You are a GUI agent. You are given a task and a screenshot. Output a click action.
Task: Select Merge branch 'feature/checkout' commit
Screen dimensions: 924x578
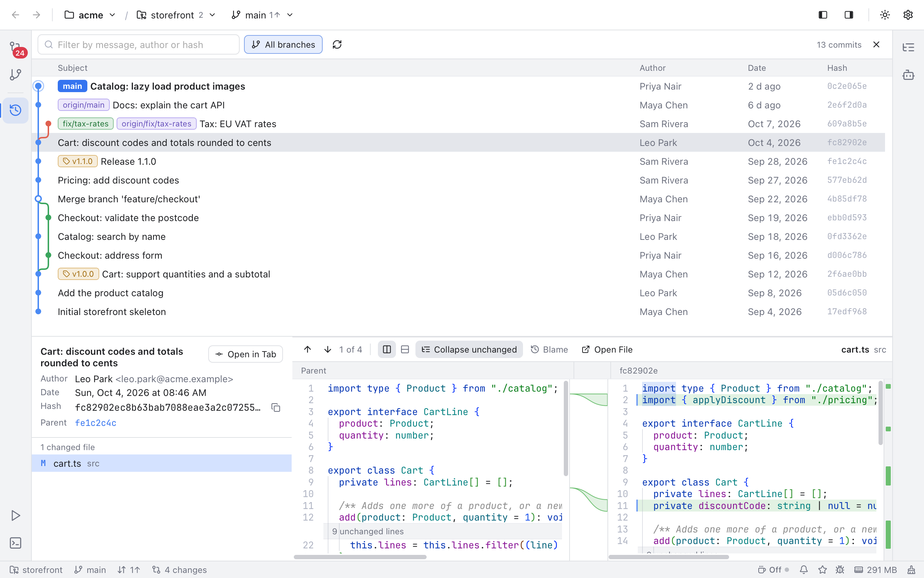point(458,199)
